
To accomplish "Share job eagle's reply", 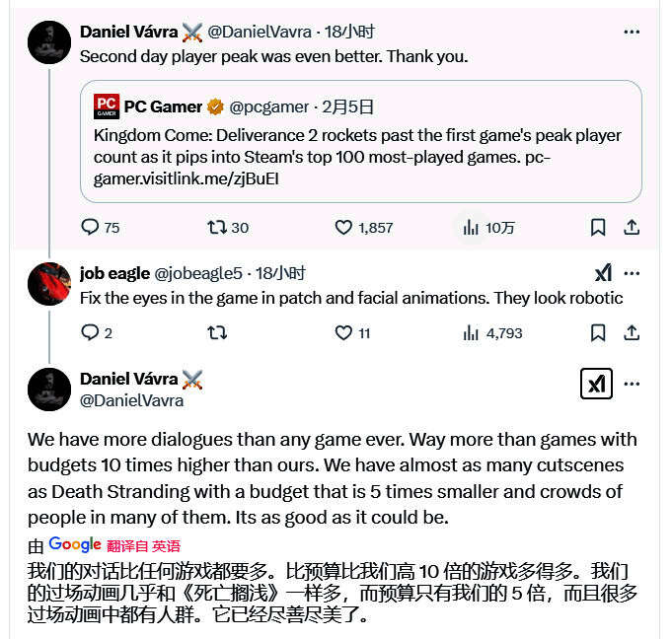I will pos(632,332).
